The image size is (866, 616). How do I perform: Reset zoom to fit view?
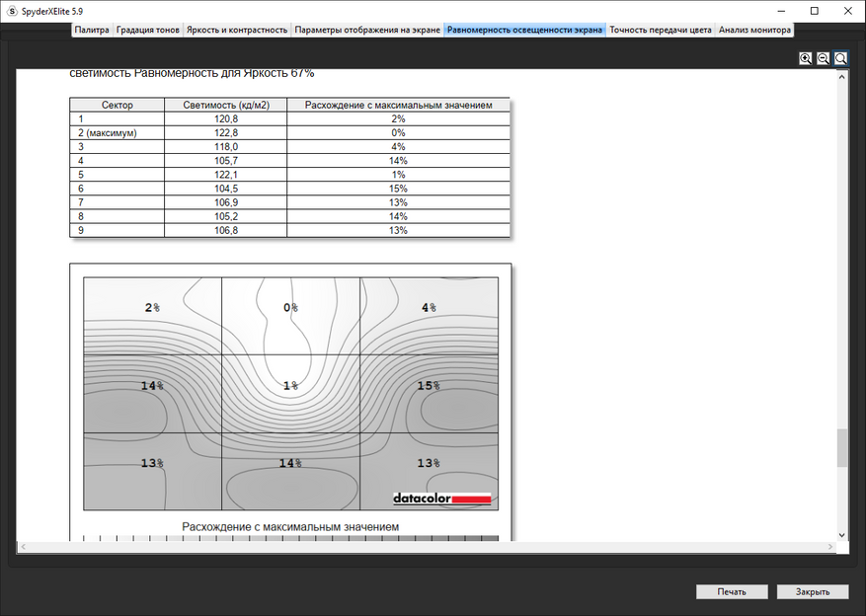(840, 58)
